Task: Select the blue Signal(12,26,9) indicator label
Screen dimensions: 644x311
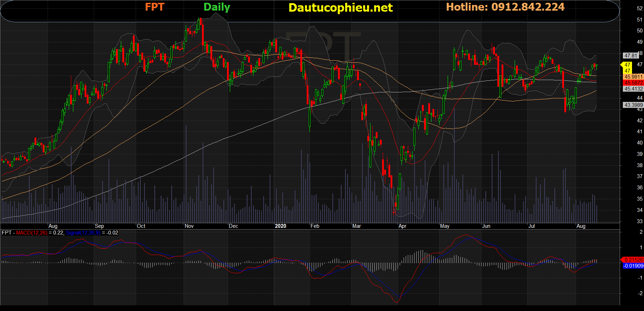Action: click(x=83, y=233)
